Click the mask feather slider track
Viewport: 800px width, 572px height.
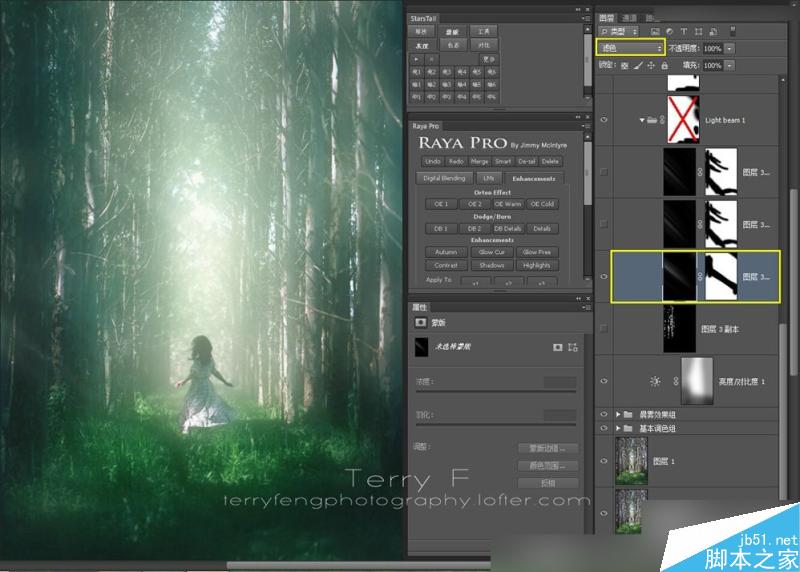coord(496,425)
